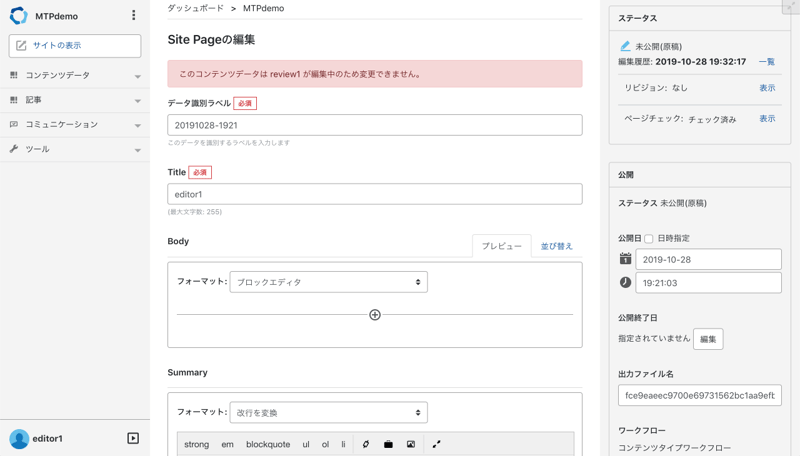Image resolution: width=800 pixels, height=456 pixels.
Task: Open the Body フォーマット dropdown
Action: [328, 282]
